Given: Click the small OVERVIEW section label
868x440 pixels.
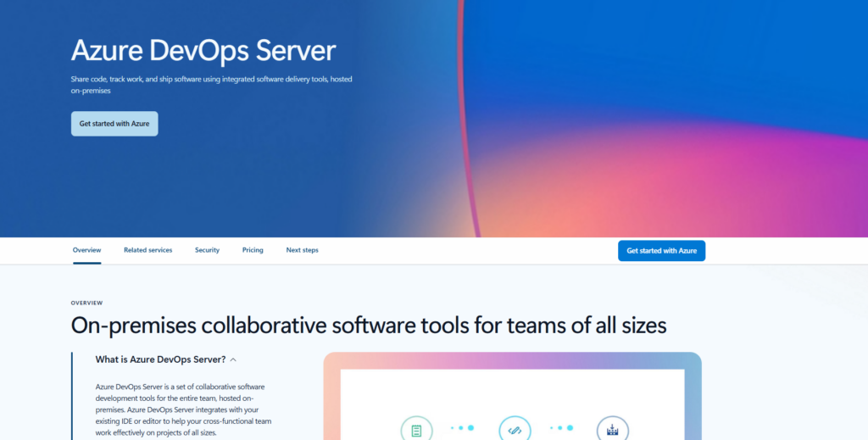Looking at the screenshot, I should pyautogui.click(x=86, y=303).
